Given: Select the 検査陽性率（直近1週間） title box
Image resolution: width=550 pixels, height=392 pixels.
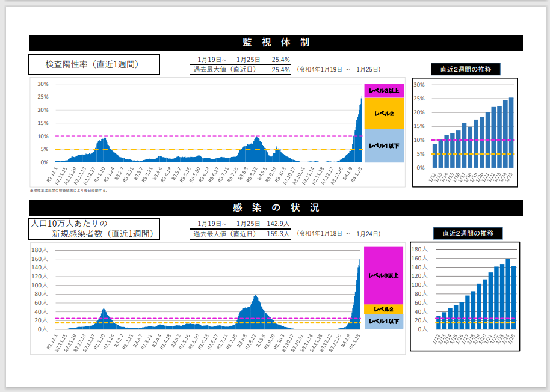Looking at the screenshot, I should click(94, 64).
